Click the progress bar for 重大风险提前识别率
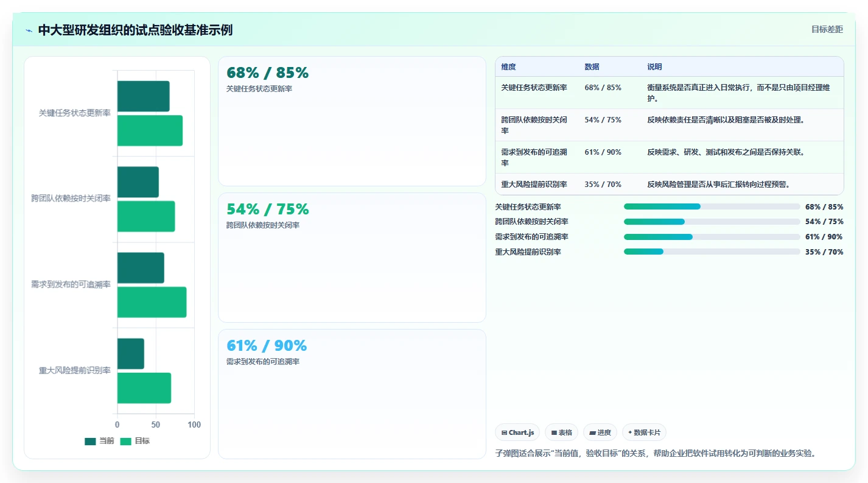 [712, 252]
